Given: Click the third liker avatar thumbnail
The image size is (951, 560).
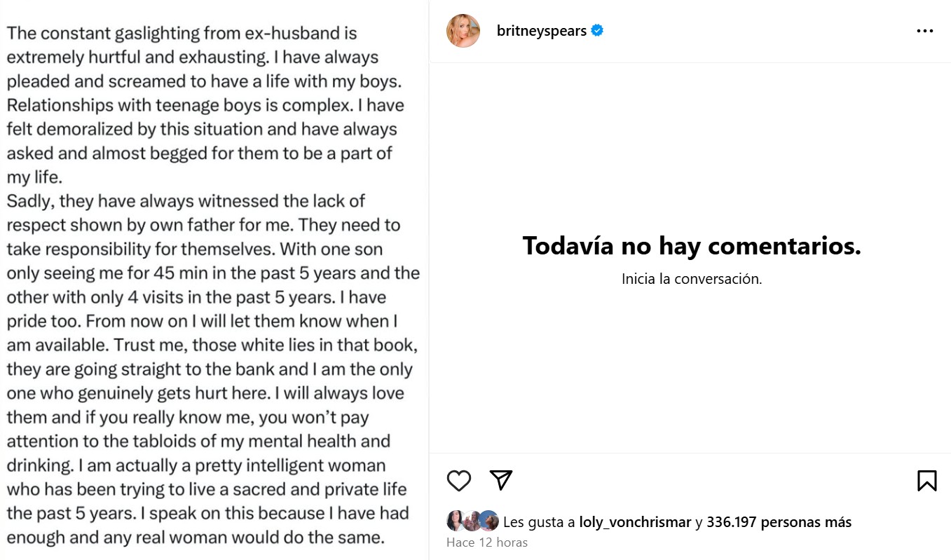Looking at the screenshot, I should tap(488, 521).
